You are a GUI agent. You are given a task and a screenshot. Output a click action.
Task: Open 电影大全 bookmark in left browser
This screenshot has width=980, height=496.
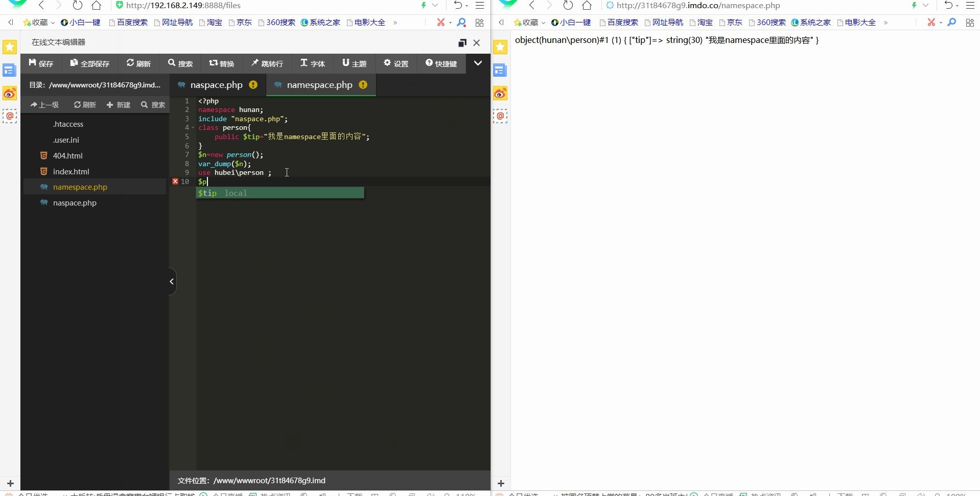[x=366, y=22]
